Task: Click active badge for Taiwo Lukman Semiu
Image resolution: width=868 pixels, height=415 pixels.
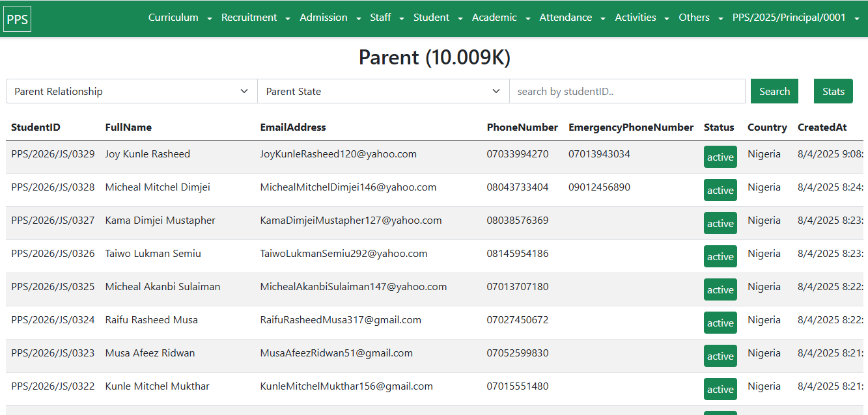Action: click(x=720, y=257)
